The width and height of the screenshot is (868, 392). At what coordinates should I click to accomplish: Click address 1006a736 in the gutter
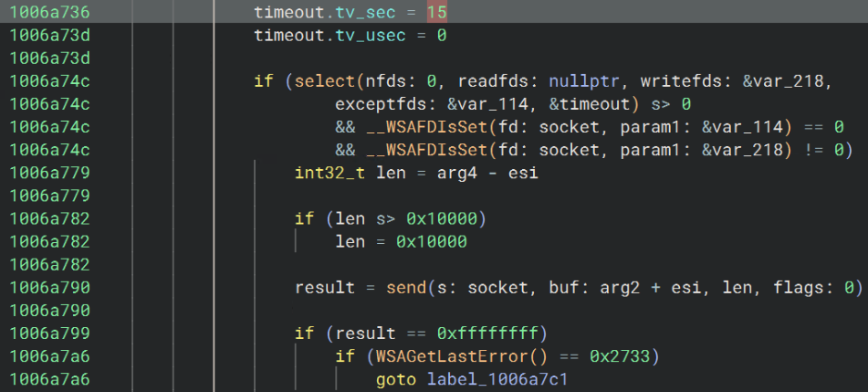50,12
